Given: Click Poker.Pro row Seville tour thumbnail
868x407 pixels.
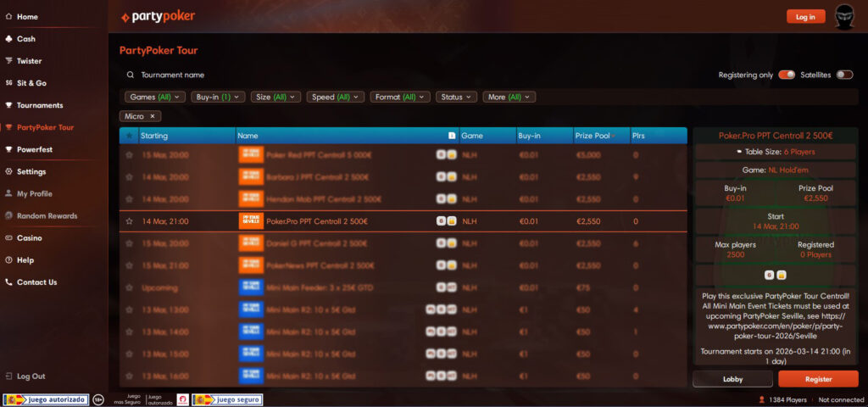Looking at the screenshot, I should click(251, 221).
